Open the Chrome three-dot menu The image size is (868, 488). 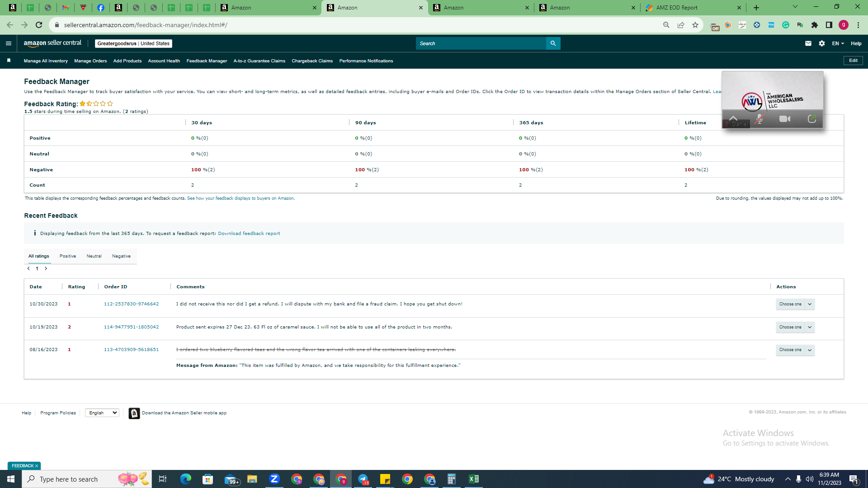[858, 25]
